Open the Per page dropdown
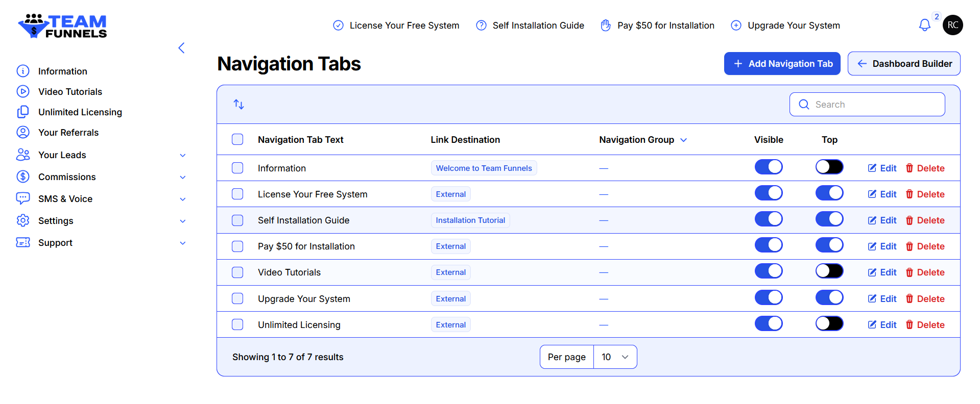The height and width of the screenshot is (404, 980). click(614, 357)
